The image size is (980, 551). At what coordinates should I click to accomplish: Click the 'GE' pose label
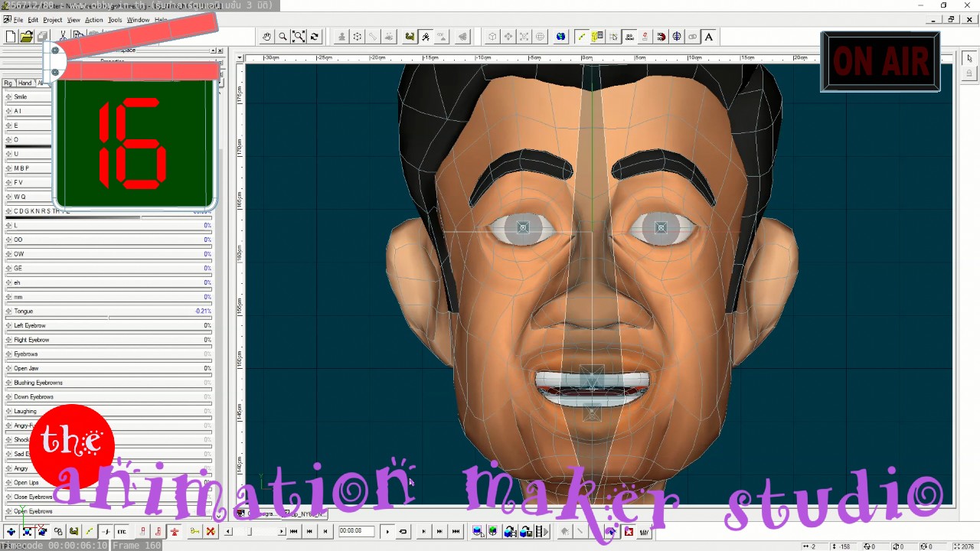pyautogui.click(x=18, y=269)
